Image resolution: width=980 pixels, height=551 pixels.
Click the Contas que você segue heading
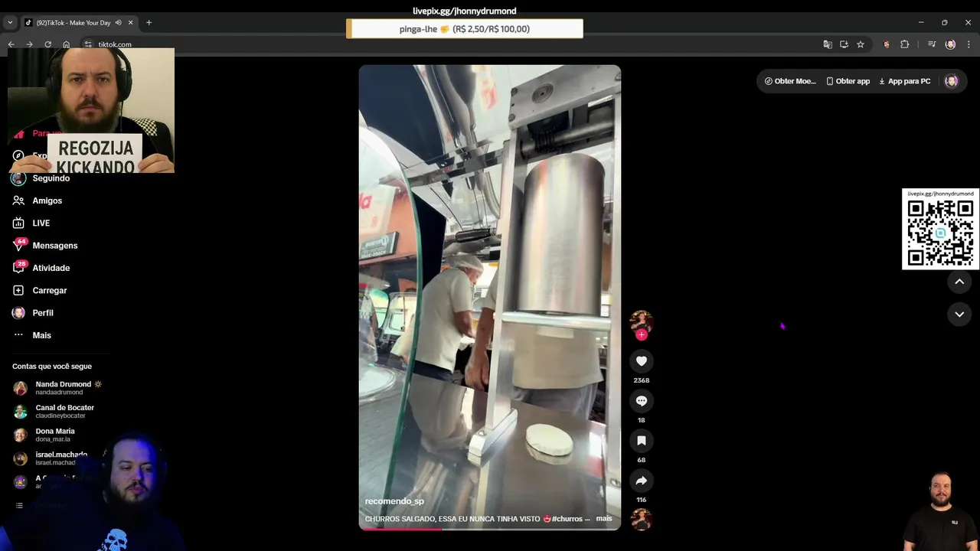coord(52,367)
